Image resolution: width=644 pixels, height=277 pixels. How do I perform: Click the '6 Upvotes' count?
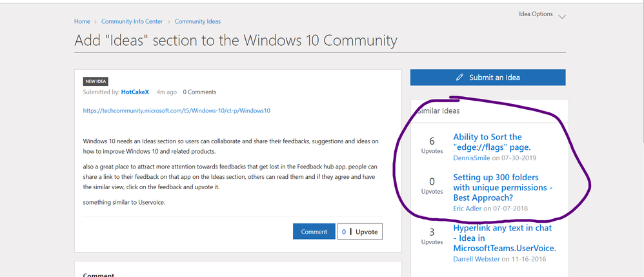(x=432, y=145)
